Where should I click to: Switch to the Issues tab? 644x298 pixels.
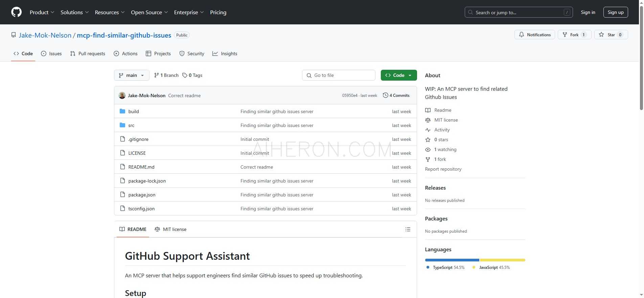[x=51, y=54]
